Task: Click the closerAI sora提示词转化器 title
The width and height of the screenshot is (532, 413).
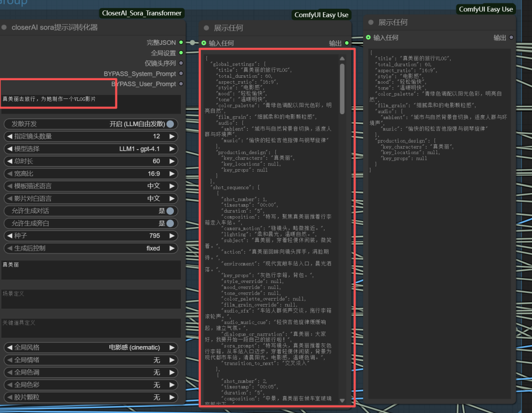Action: pos(55,28)
